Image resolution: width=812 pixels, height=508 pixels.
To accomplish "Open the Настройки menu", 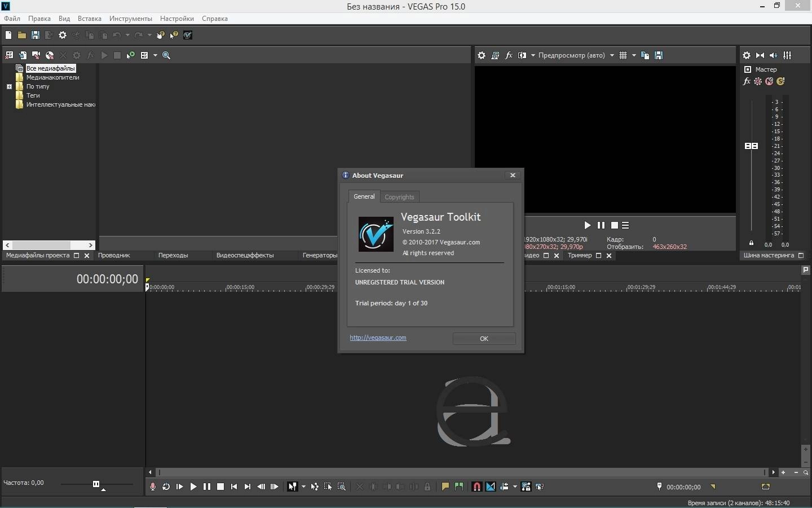I will pos(176,19).
